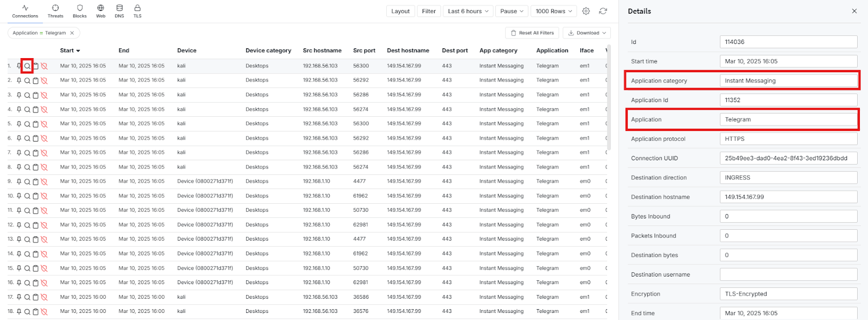Click the Destination direction INGRESS field
This screenshot has height=320, width=868.
click(788, 178)
